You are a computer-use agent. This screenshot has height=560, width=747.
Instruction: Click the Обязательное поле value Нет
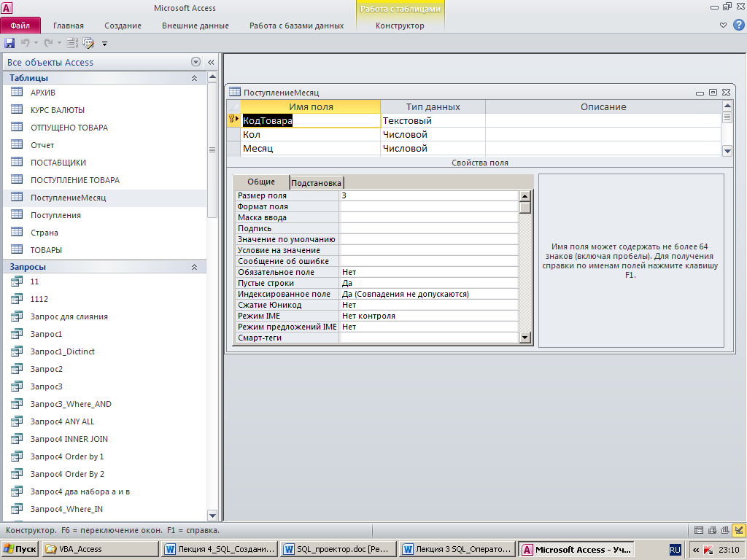429,272
